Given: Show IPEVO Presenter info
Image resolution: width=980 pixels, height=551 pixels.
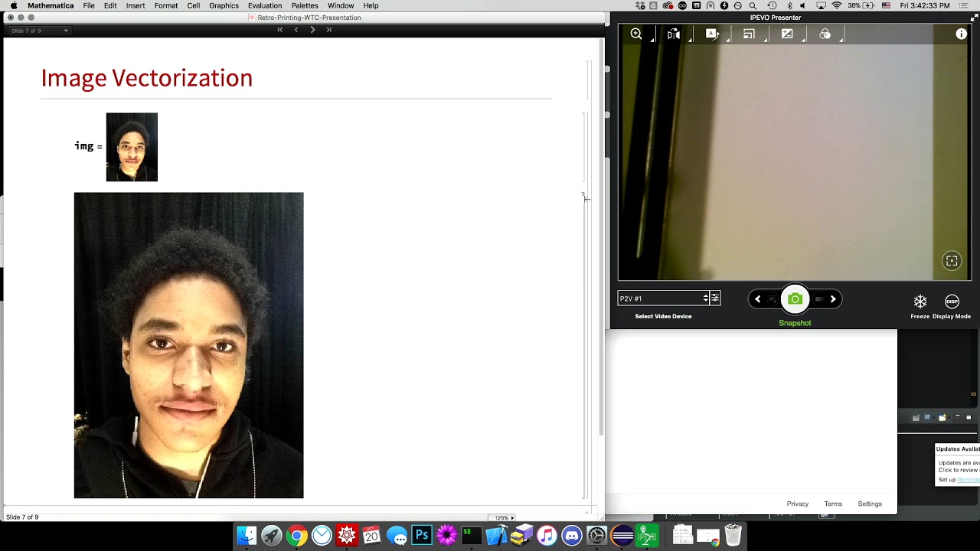Looking at the screenshot, I should click(x=962, y=34).
